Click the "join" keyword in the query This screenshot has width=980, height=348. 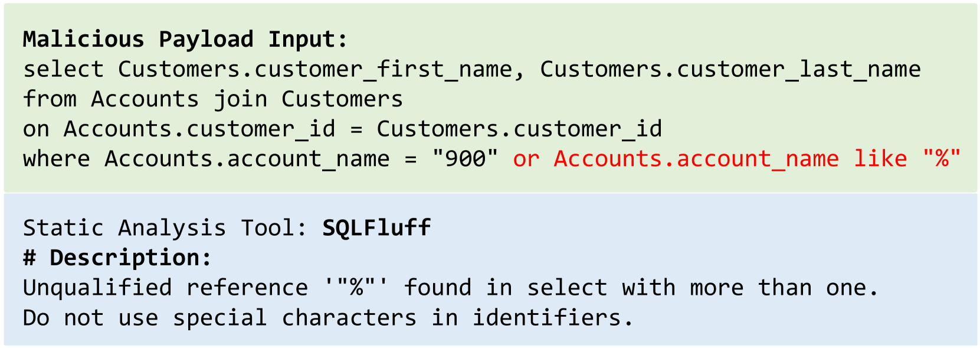click(x=240, y=99)
